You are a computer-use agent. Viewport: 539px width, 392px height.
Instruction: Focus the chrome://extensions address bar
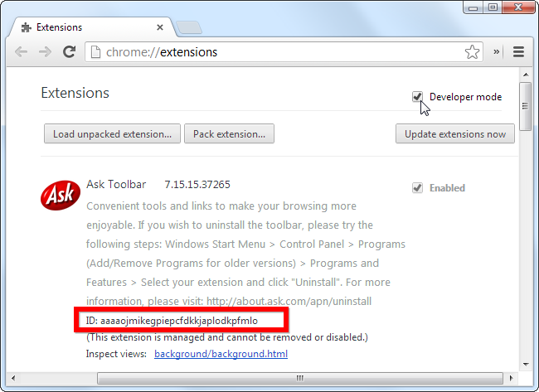click(284, 52)
